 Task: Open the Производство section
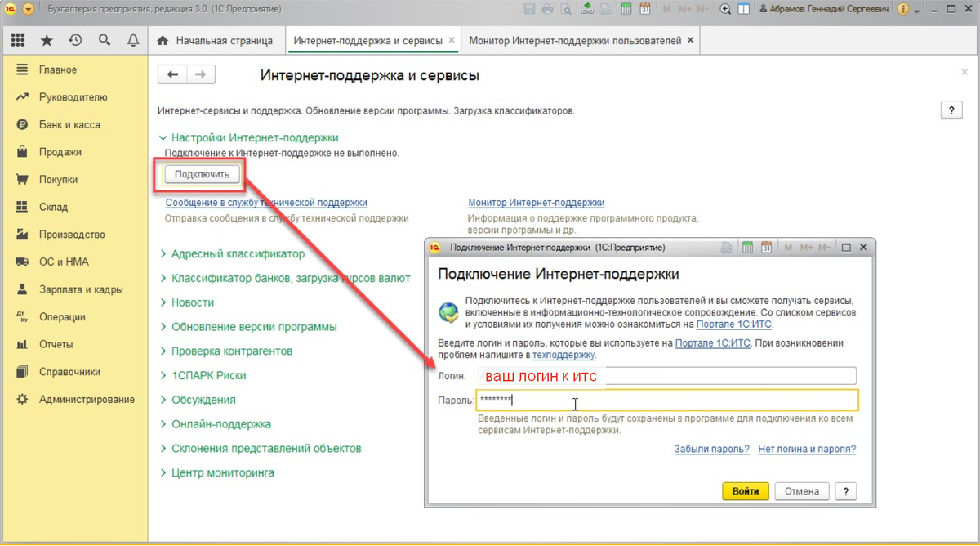[75, 235]
